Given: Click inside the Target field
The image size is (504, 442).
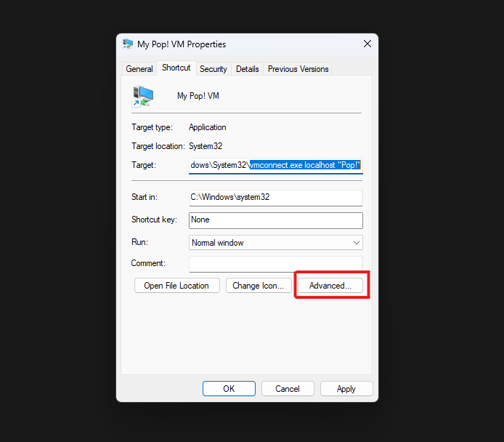Looking at the screenshot, I should (276, 165).
